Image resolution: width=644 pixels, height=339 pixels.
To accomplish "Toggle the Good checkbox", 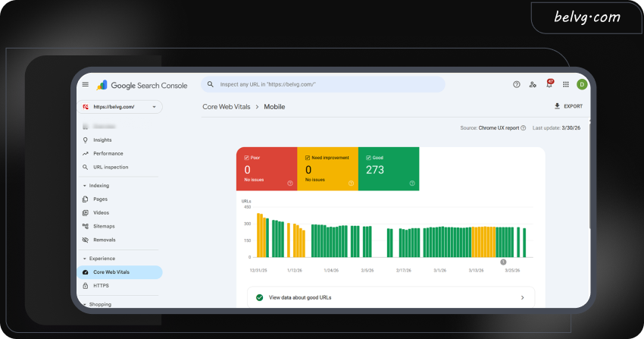I will (x=368, y=158).
